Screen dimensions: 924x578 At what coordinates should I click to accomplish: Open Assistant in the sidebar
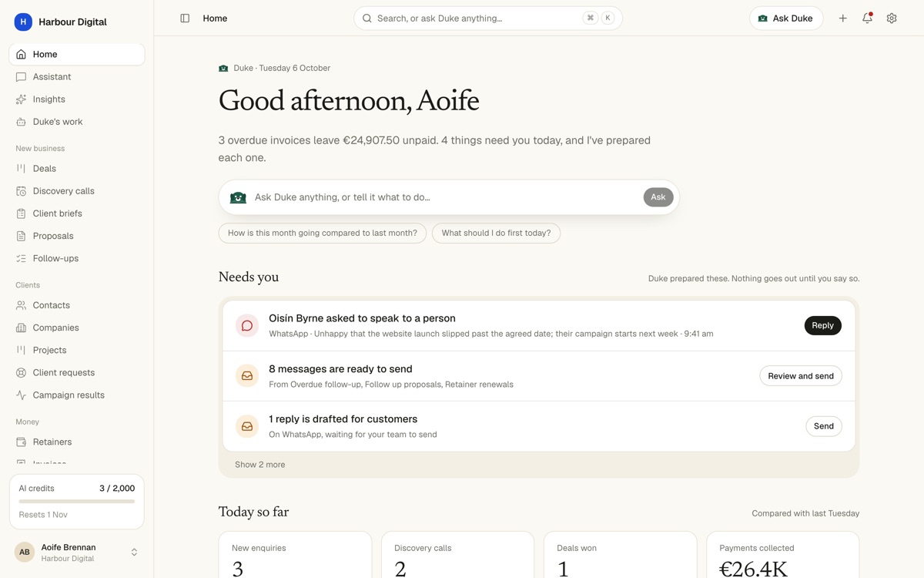point(77,77)
